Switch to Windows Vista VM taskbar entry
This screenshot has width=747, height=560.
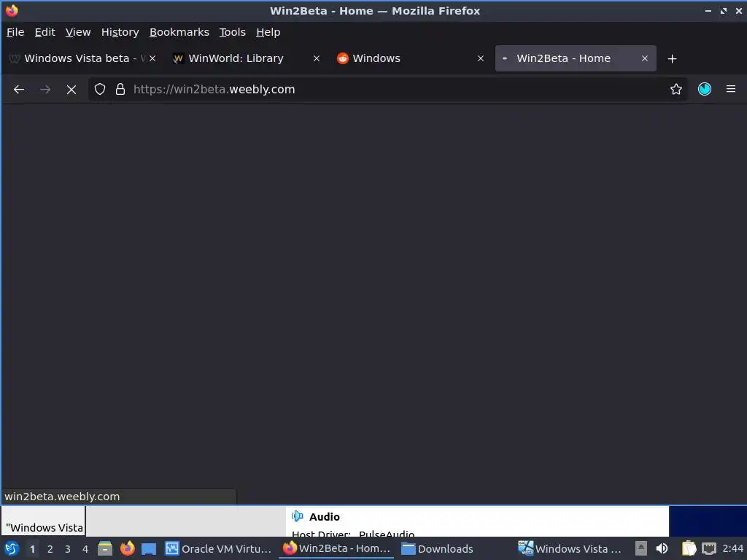(570, 548)
